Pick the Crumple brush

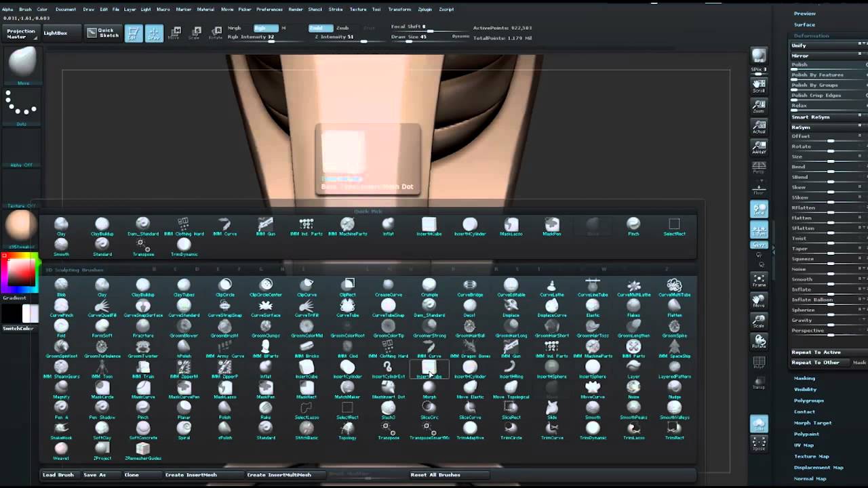pyautogui.click(x=429, y=287)
